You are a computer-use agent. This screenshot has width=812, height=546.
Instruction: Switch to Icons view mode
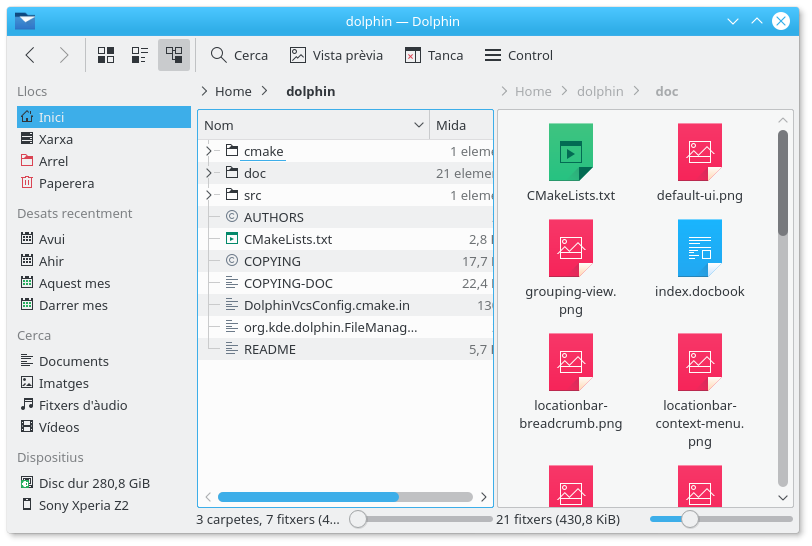(x=106, y=55)
